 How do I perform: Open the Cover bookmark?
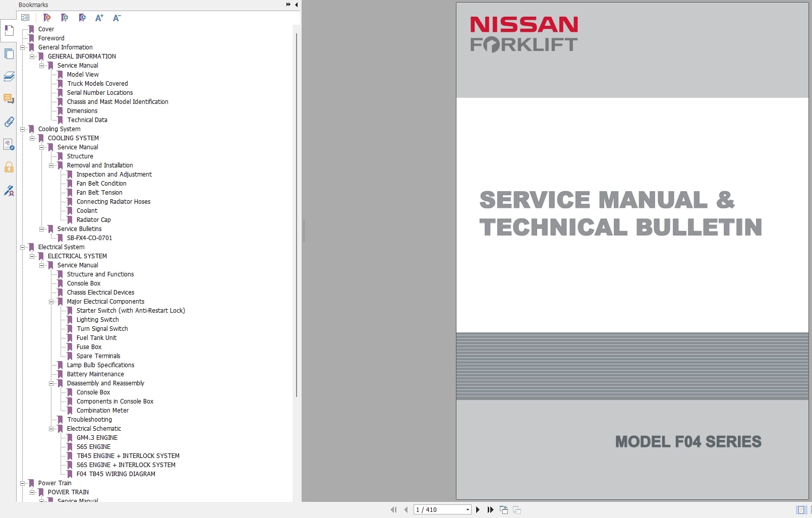click(46, 29)
